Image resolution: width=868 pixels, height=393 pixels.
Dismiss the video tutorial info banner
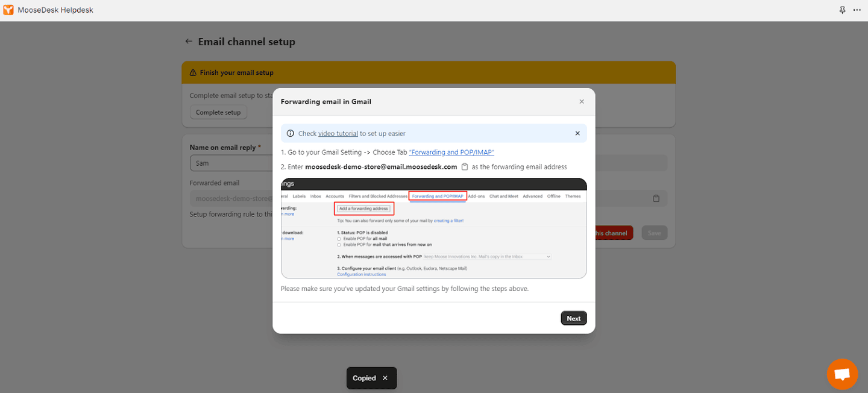[577, 134]
